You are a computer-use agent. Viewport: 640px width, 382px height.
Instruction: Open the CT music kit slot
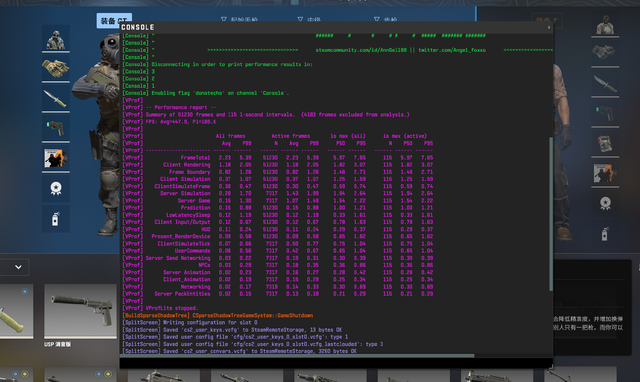[56, 158]
